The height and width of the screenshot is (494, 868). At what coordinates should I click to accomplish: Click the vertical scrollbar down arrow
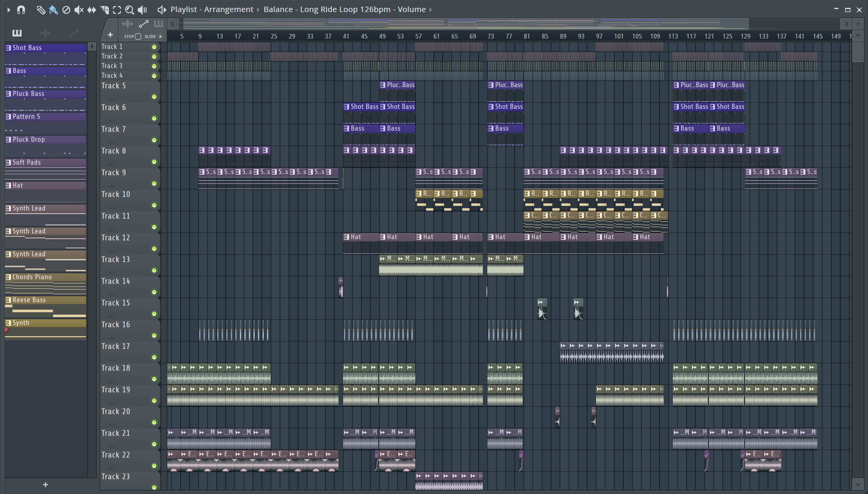pos(858,484)
